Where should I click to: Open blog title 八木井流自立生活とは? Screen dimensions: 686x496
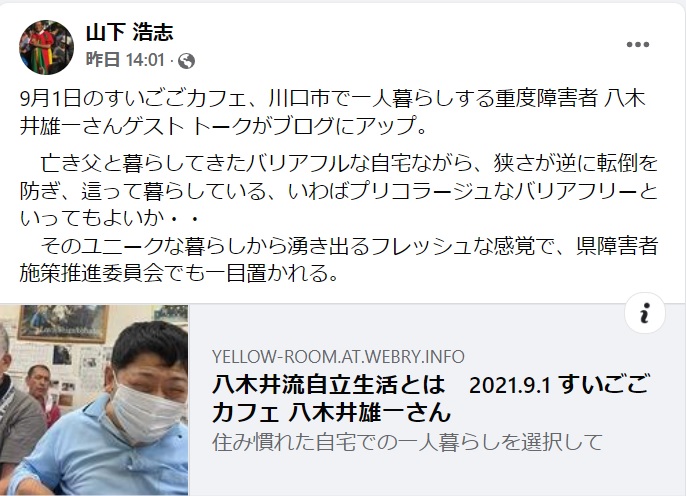(328, 385)
